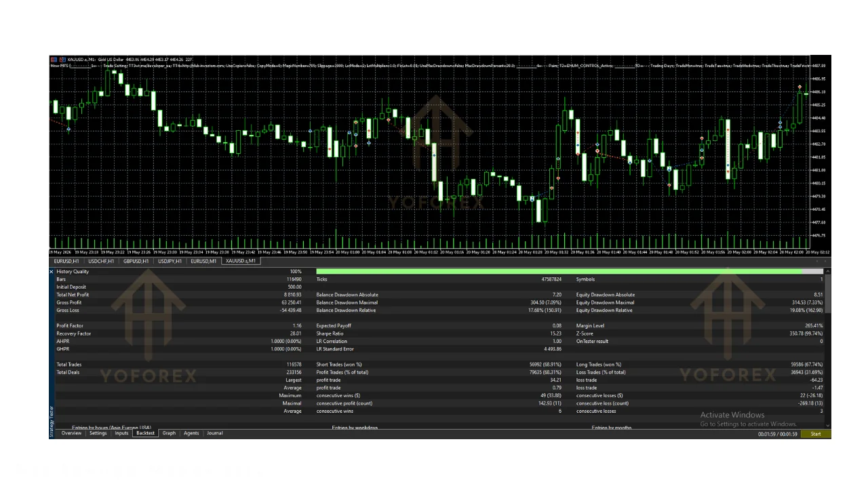Click the AHPR label
Viewport: 868px width, 488px height.
click(62, 342)
